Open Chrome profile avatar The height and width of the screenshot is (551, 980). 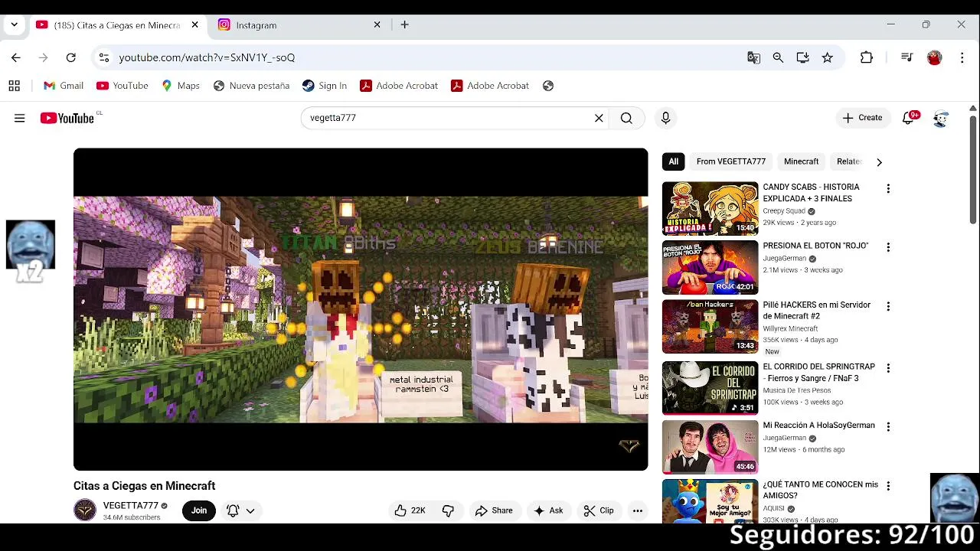coord(934,57)
